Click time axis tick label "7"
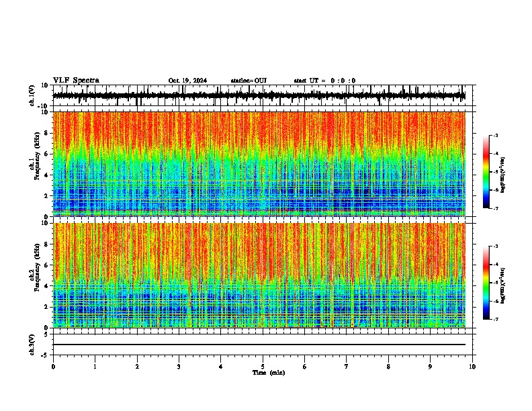Image resolution: width=532 pixels, height=411 pixels. tap(347, 367)
